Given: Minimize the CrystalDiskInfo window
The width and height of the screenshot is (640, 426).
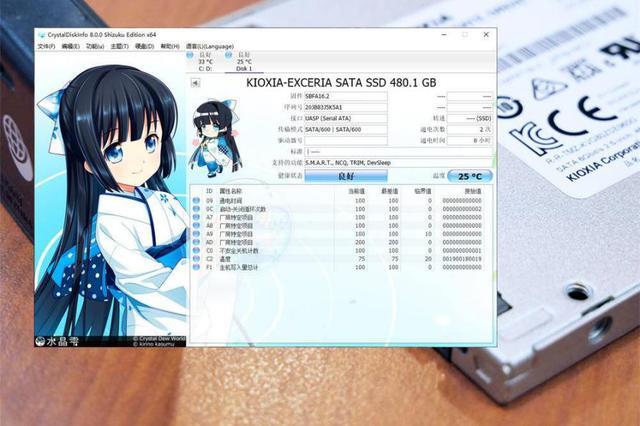Looking at the screenshot, I should tap(444, 35).
